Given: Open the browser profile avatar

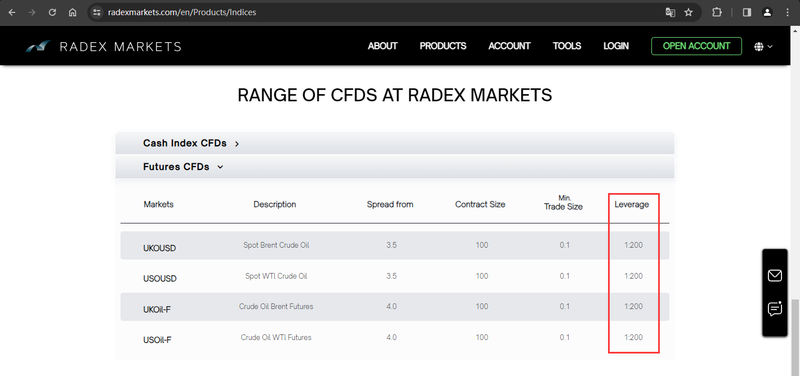Looking at the screenshot, I should point(767,13).
